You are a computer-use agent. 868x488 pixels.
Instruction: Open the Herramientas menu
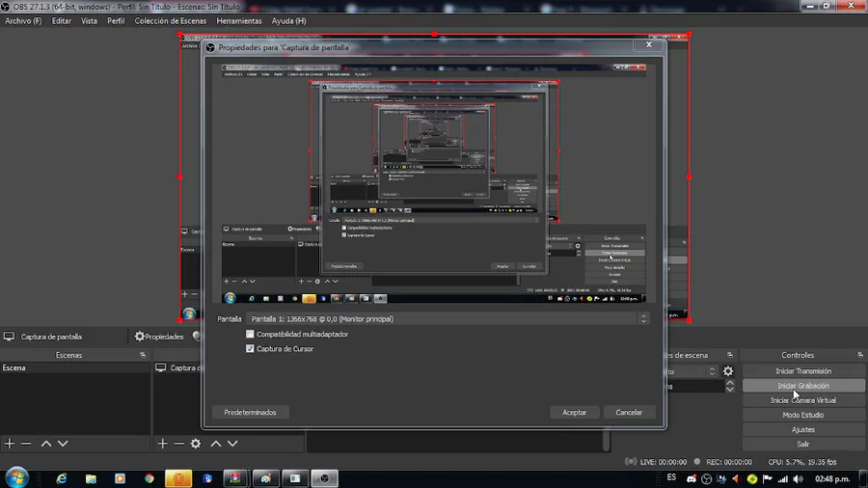[x=239, y=21]
